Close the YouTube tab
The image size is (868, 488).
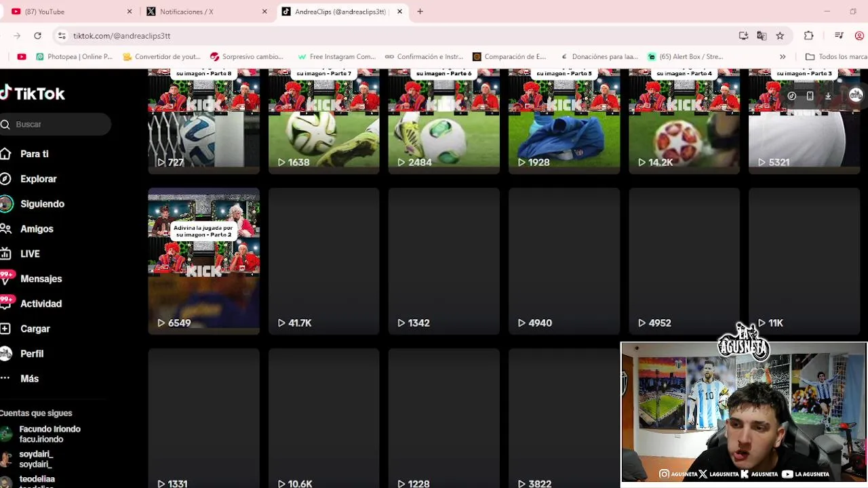click(x=130, y=12)
